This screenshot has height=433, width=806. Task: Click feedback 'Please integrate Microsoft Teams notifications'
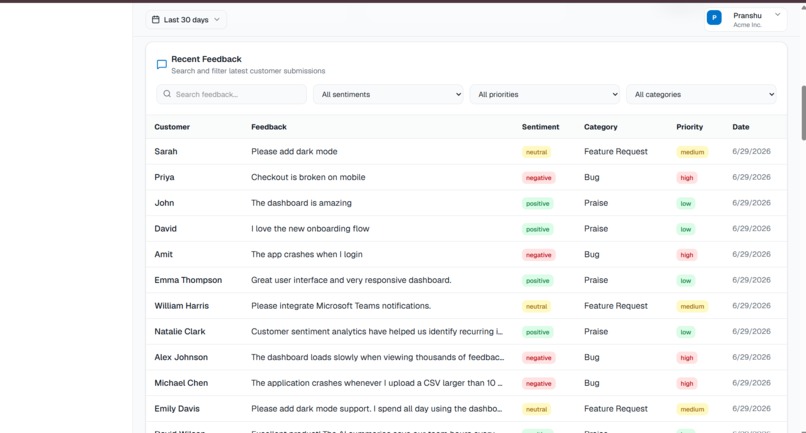pyautogui.click(x=341, y=306)
